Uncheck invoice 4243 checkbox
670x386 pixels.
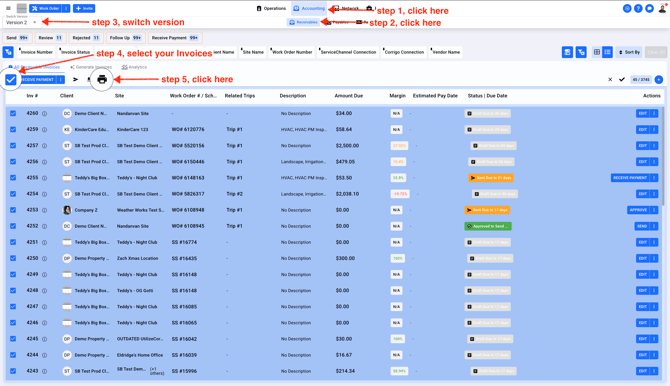coord(13,371)
